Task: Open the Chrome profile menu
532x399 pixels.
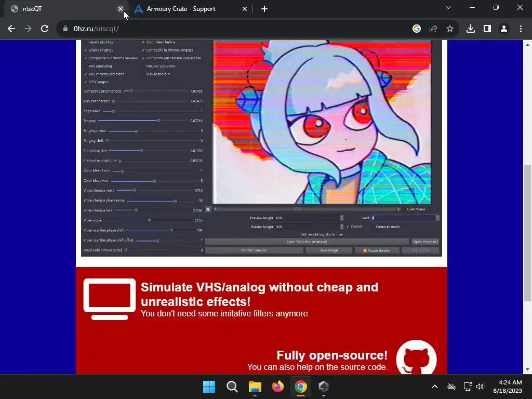Action: 504,29
